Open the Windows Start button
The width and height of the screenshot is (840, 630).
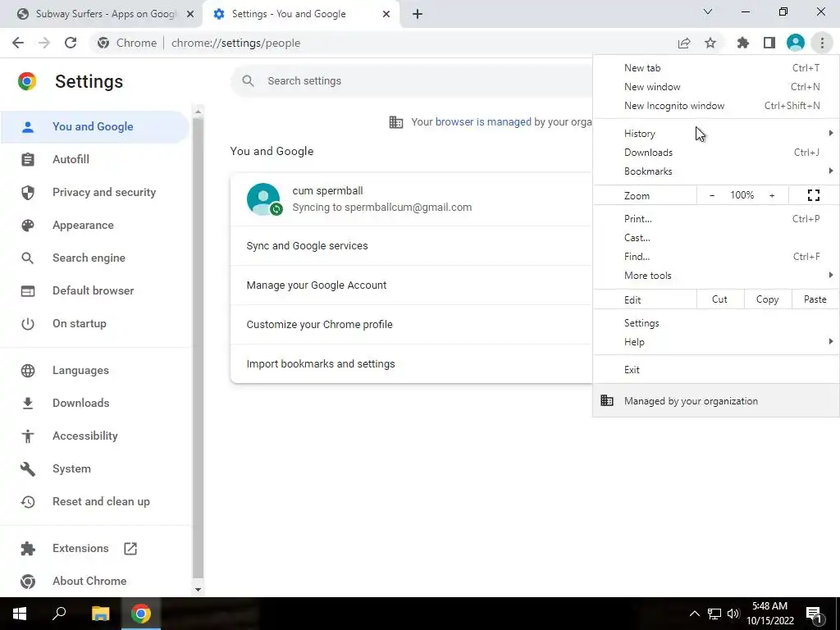20,614
